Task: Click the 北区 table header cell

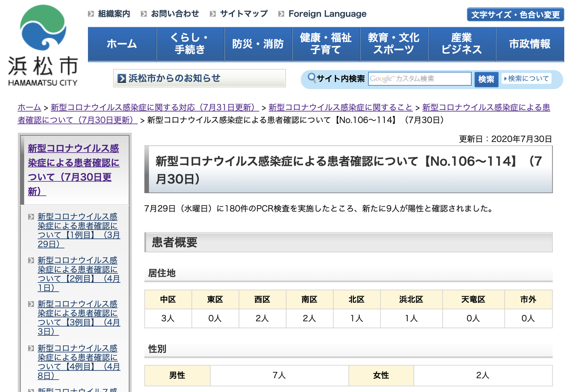Action: [357, 299]
